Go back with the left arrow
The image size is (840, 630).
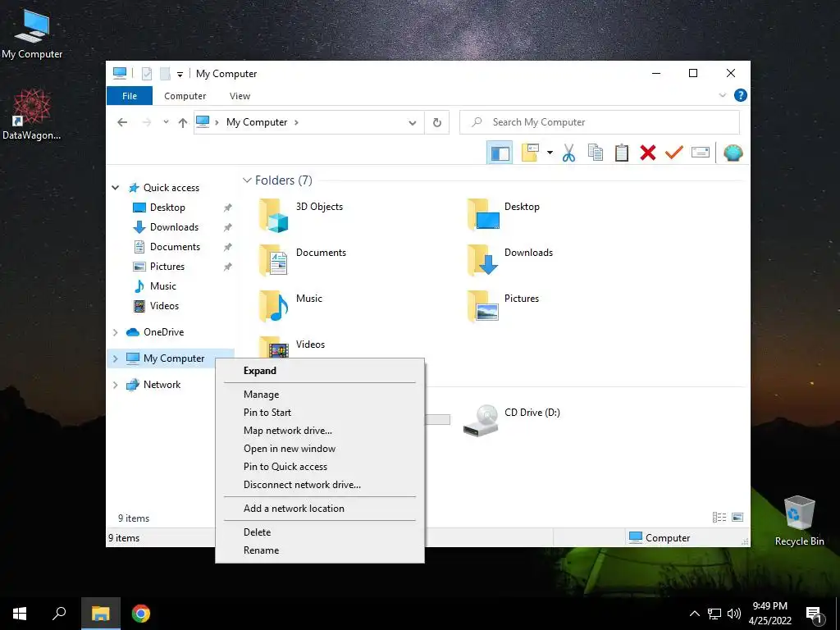click(x=122, y=123)
